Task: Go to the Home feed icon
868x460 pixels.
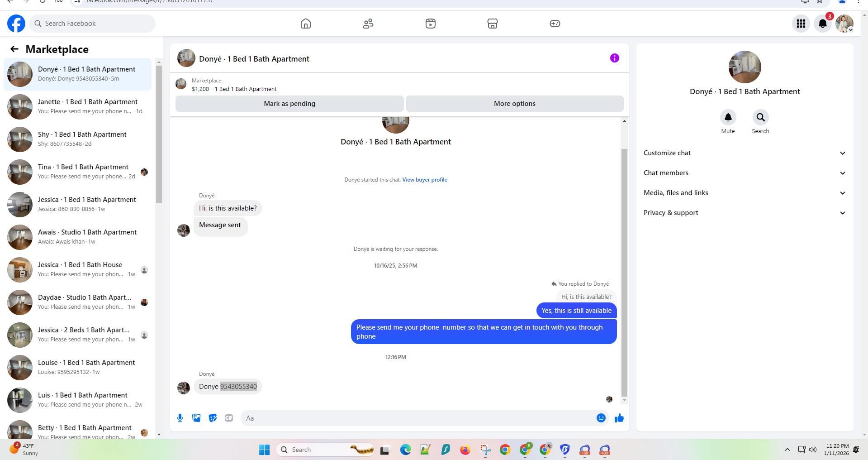Action: (306, 24)
